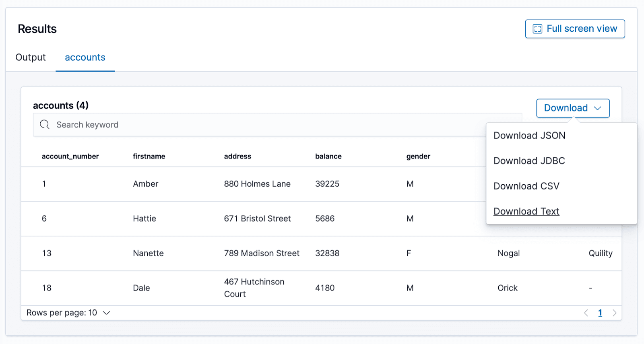Switch to the Output tab

(x=31, y=58)
